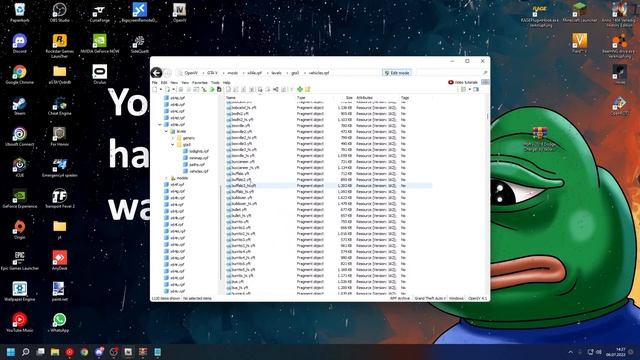Open the Favorites menu
640x360 pixels.
pyautogui.click(x=200, y=83)
